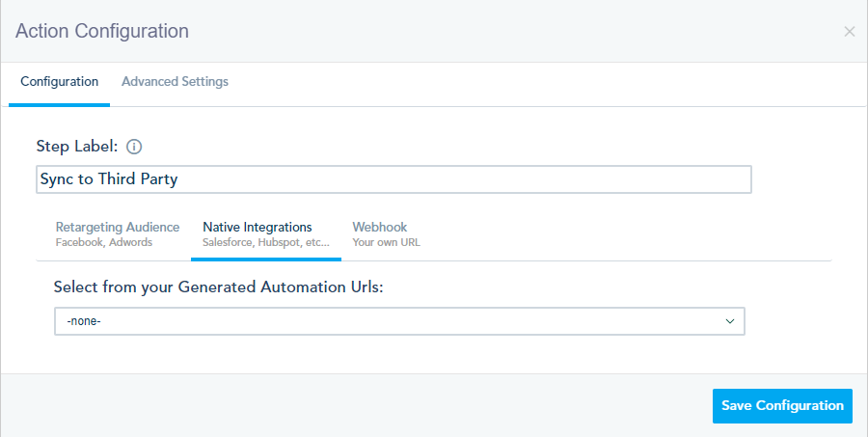Screen dimensions: 868x437
Task: Close the Action Configuration dialog
Action: click(849, 32)
